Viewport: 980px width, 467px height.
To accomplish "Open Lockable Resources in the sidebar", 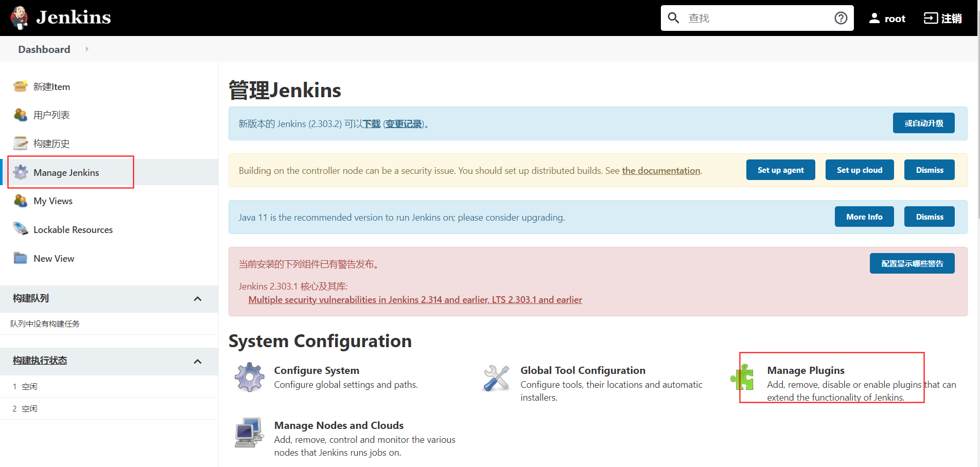I will pos(73,230).
